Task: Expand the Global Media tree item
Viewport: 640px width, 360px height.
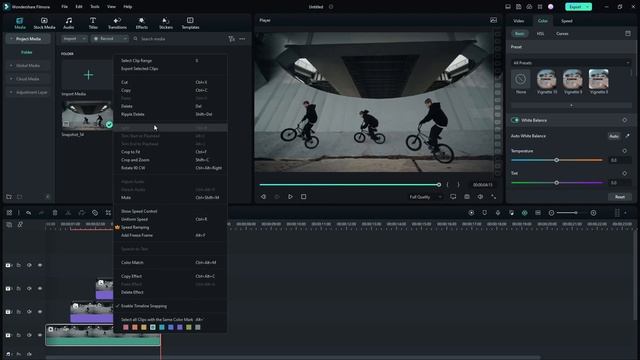Action: (11, 65)
